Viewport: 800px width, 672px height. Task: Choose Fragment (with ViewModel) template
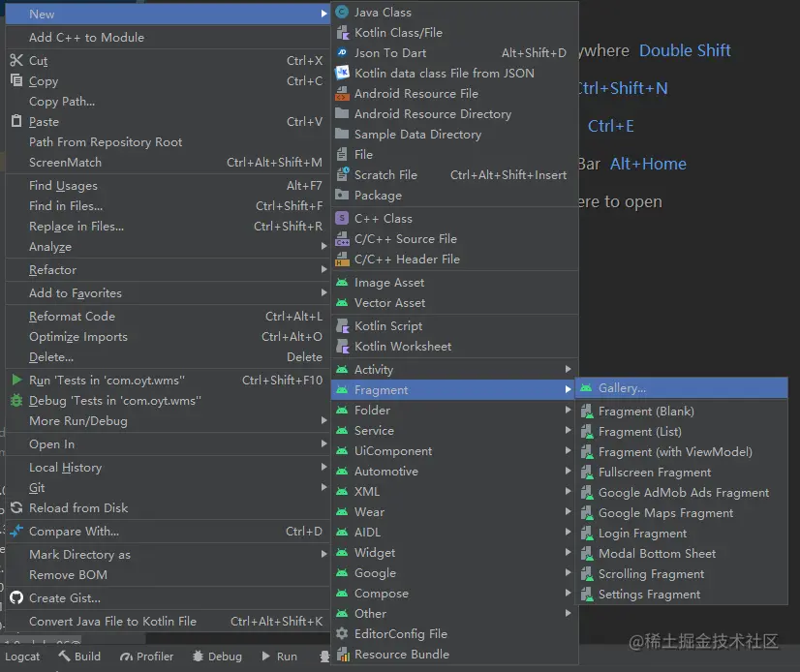[682, 452]
